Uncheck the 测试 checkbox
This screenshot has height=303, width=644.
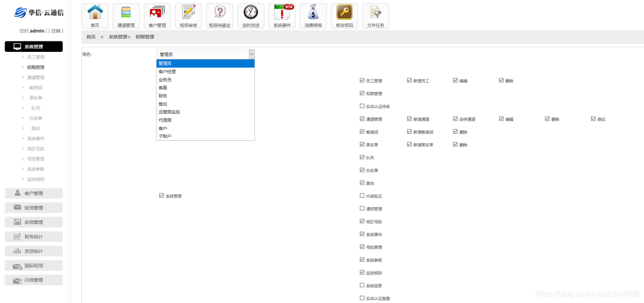click(x=593, y=119)
